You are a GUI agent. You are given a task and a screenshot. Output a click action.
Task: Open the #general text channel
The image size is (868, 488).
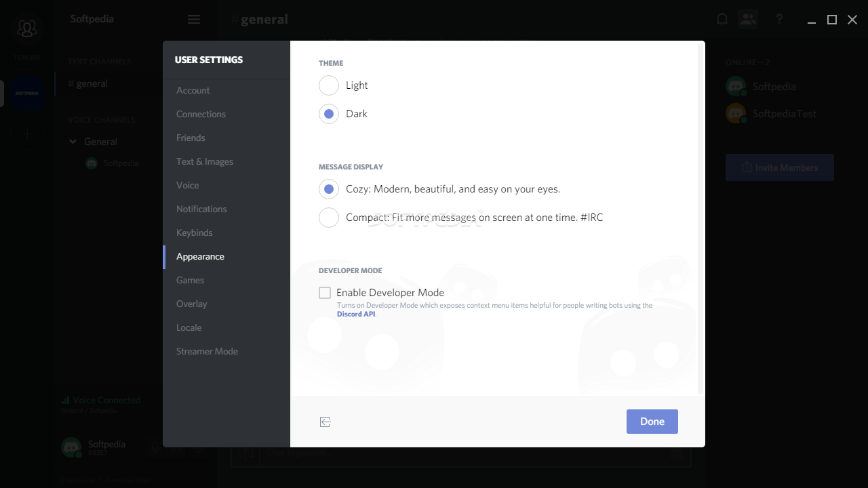(108, 84)
